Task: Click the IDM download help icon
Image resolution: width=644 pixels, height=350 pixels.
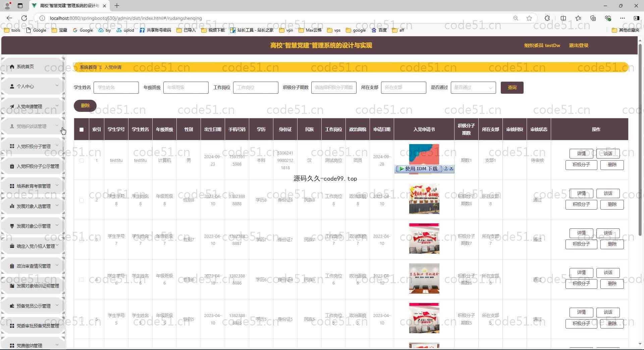Action: 446,169
